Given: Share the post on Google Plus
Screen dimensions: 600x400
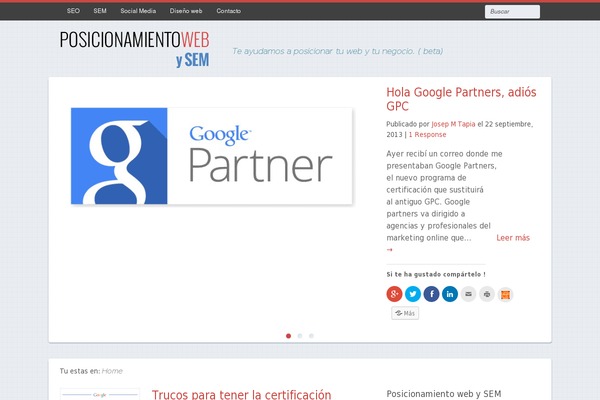Looking at the screenshot, I should (x=394, y=294).
